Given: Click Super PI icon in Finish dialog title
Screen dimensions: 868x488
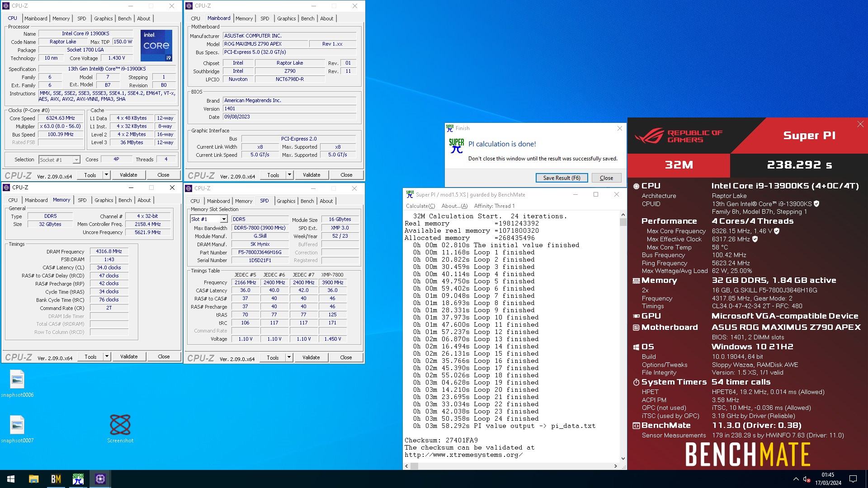Looking at the screenshot, I should tap(449, 128).
